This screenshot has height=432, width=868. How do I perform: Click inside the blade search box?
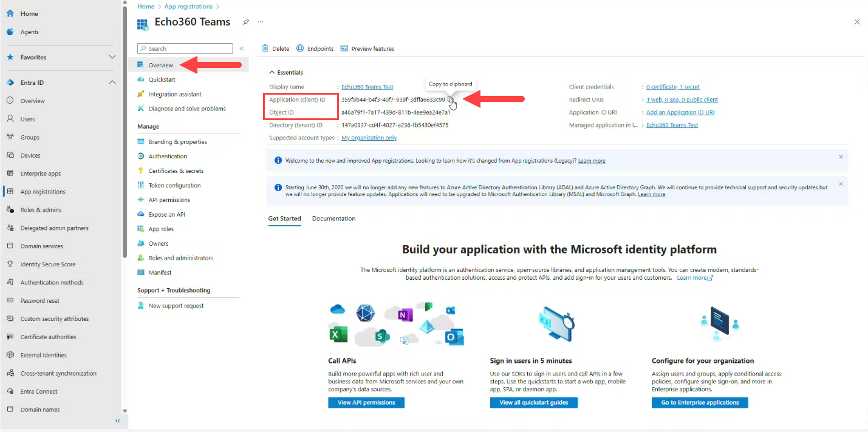click(x=185, y=48)
